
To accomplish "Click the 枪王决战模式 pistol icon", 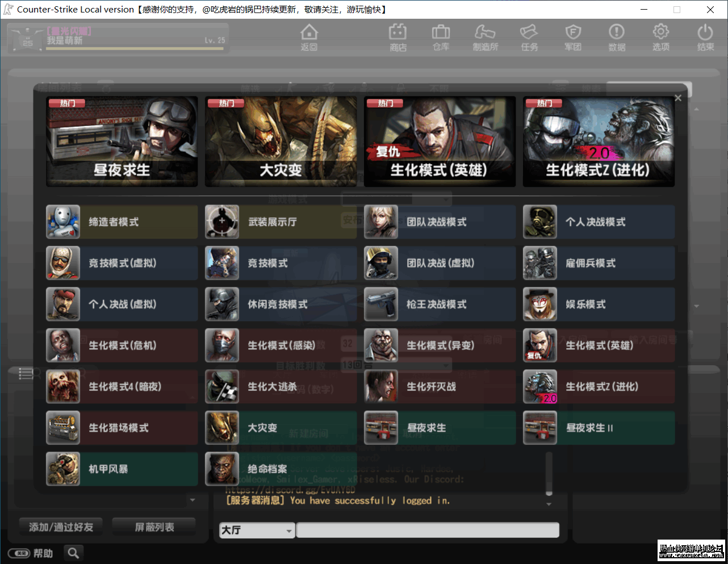I will [x=381, y=304].
